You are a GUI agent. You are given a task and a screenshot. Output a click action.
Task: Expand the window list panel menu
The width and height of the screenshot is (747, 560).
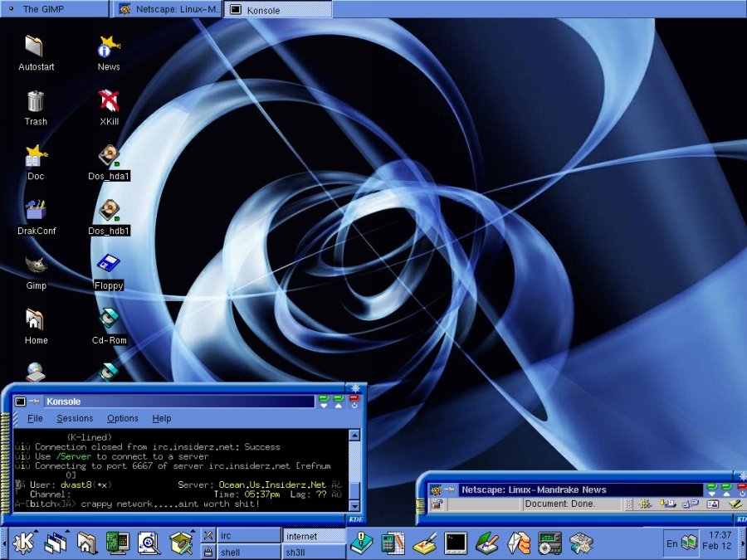[56, 543]
